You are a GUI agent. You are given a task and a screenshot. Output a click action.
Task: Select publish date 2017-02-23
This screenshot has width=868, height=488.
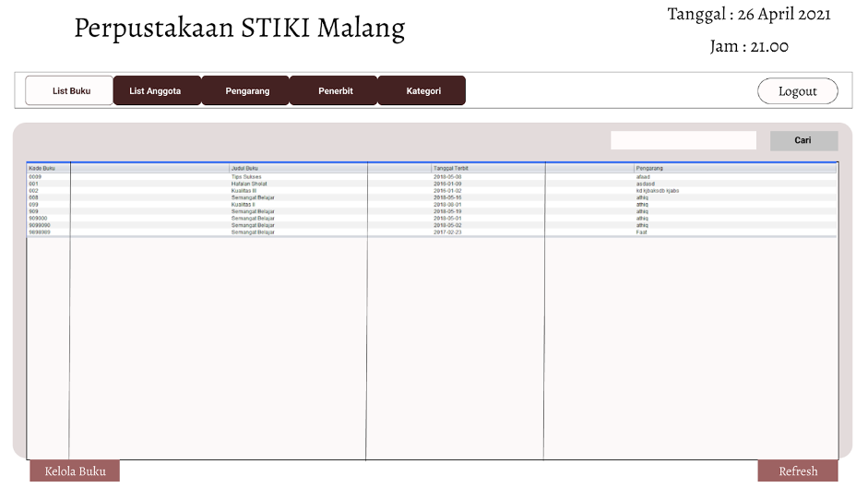(447, 232)
